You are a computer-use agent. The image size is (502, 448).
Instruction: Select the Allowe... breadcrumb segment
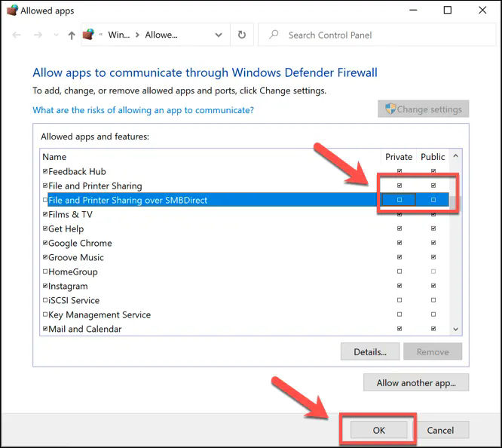point(161,35)
